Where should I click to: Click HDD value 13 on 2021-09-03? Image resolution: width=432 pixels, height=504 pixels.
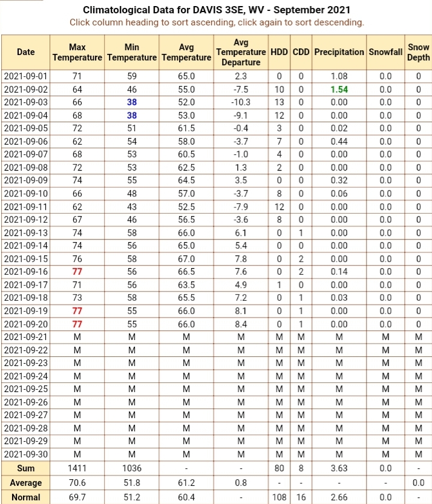(279, 102)
